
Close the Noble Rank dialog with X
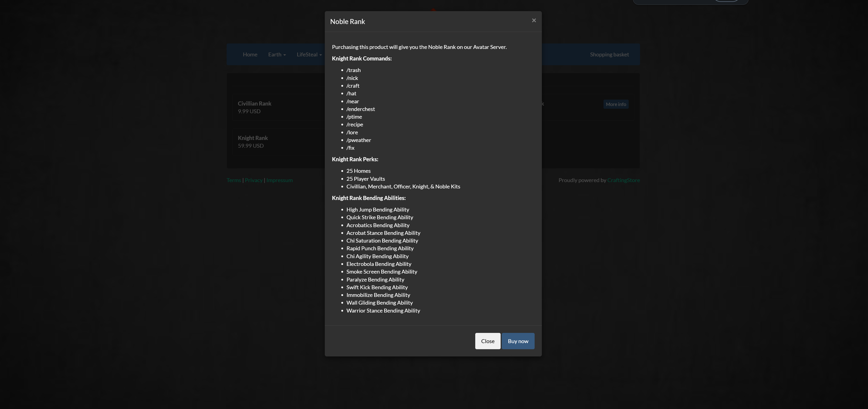(534, 21)
